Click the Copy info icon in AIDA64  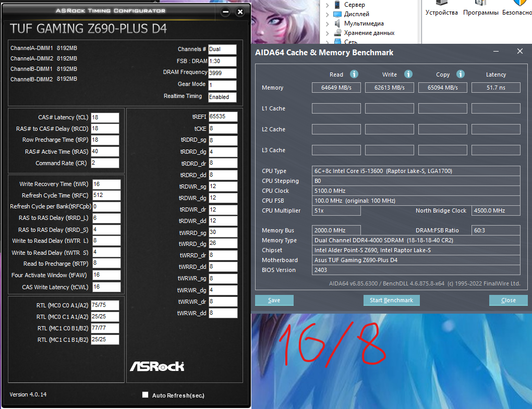(460, 74)
